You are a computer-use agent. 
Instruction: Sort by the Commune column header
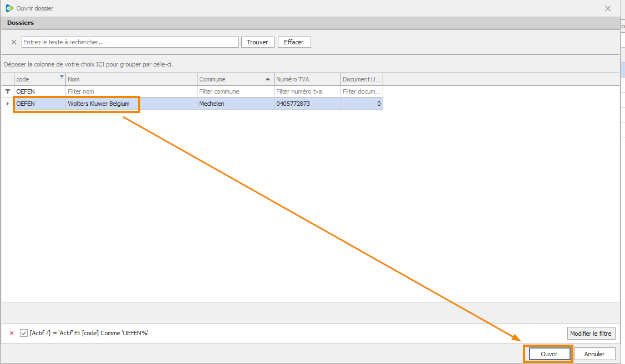pyautogui.click(x=236, y=79)
